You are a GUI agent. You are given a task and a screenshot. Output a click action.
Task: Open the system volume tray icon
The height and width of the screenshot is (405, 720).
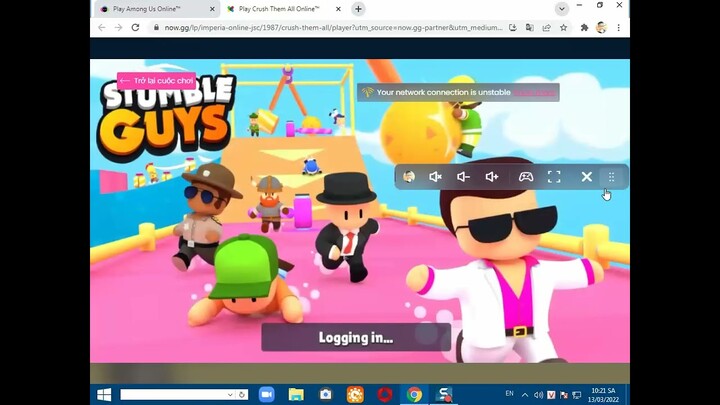539,395
